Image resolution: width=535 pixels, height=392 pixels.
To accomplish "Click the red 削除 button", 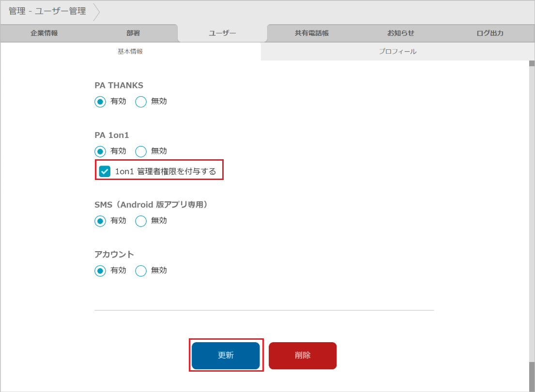I will pos(303,356).
